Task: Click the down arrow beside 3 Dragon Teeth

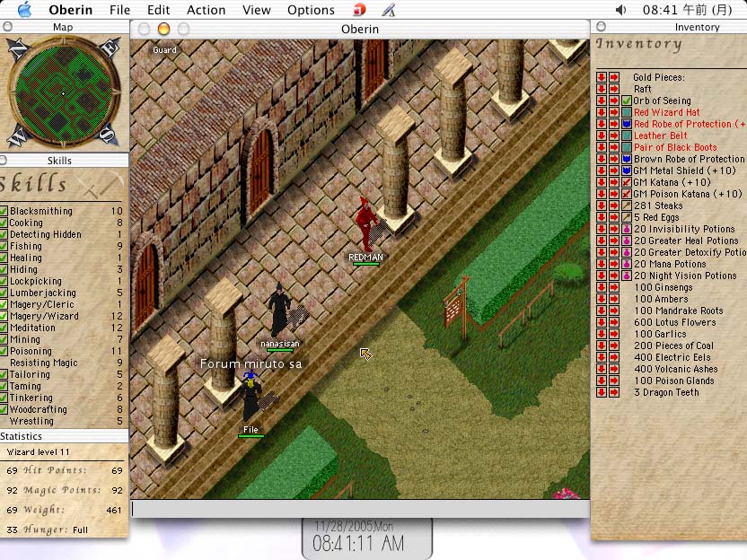Action: coord(602,392)
